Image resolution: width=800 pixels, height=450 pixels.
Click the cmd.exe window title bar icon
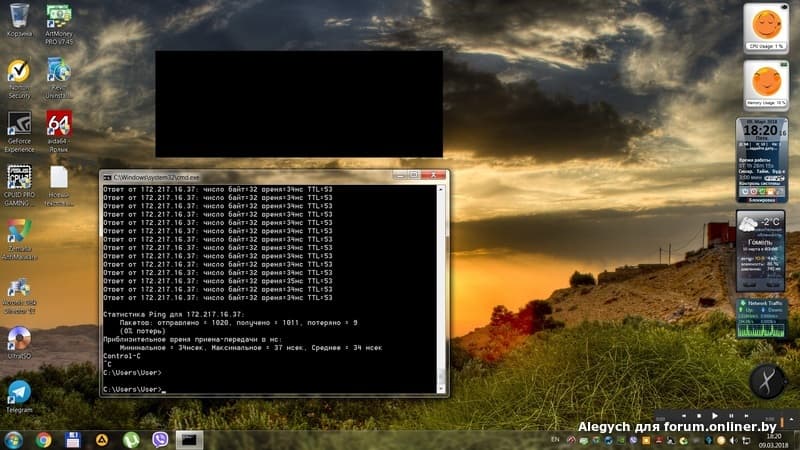106,176
